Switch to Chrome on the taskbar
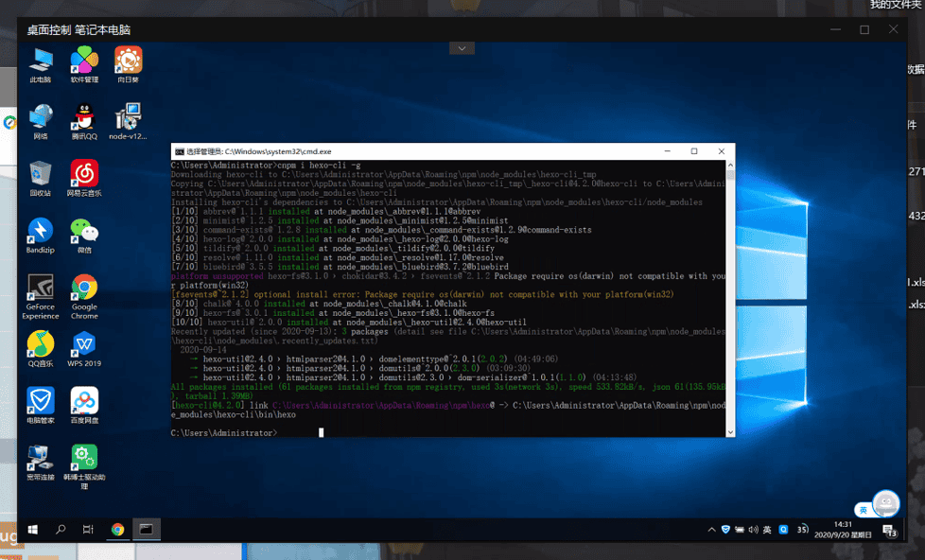 pos(117,530)
